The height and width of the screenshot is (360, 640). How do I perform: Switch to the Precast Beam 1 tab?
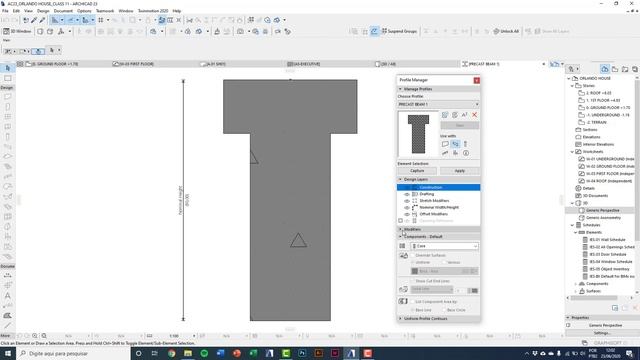click(484, 64)
